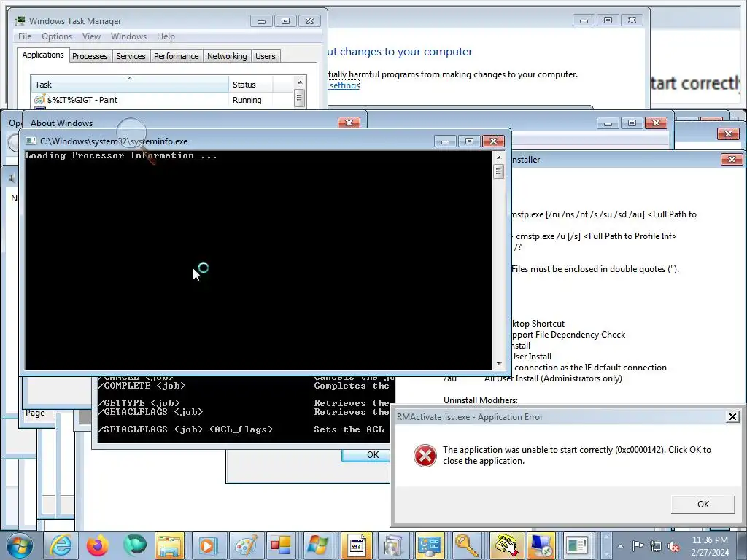Click the Running status of Paint task
Screen dimensions: 747x560
click(247, 100)
